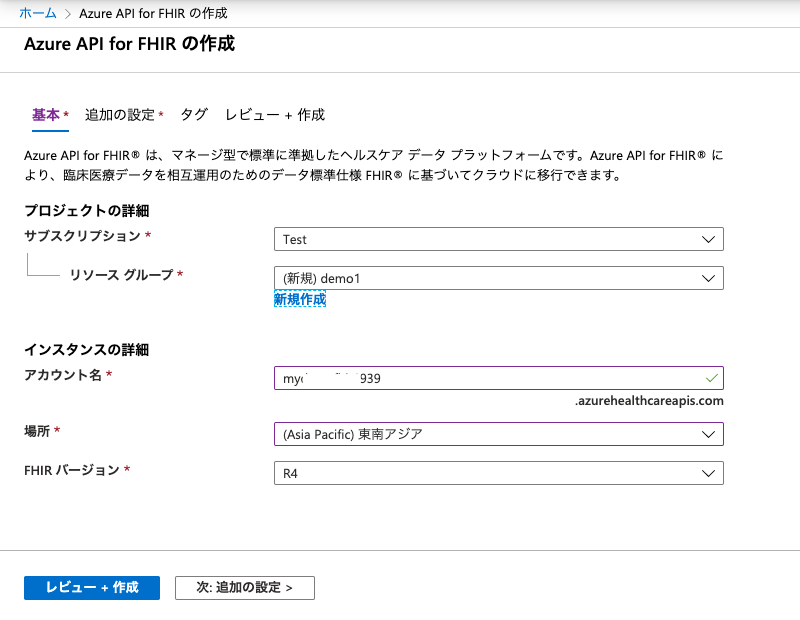
Task: Click the インスタンスの詳細 section heading
Action: coord(87,350)
